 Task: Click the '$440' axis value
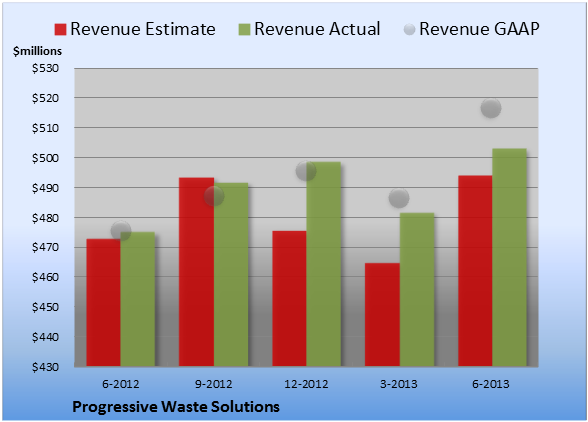(x=45, y=337)
